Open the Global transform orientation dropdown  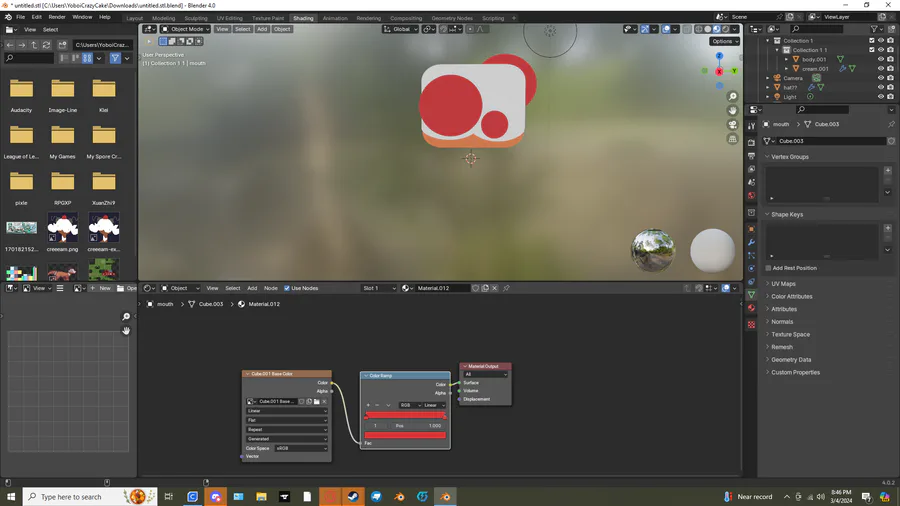coord(400,29)
